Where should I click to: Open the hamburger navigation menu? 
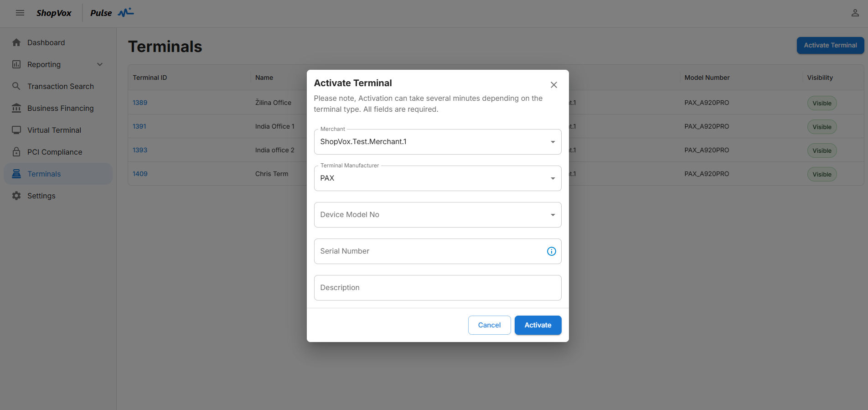[20, 13]
